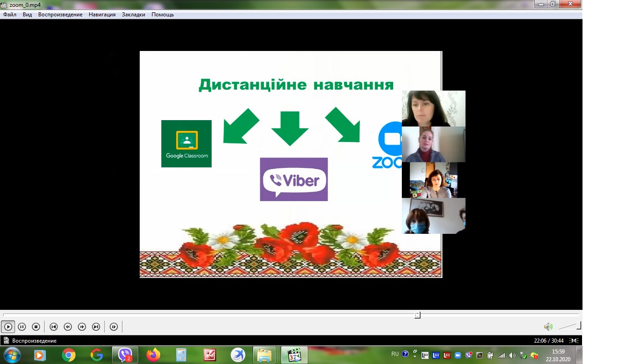Viewport: 618px width, 364px height.
Task: Open the blue bird browser taskbar icon
Action: (x=238, y=355)
